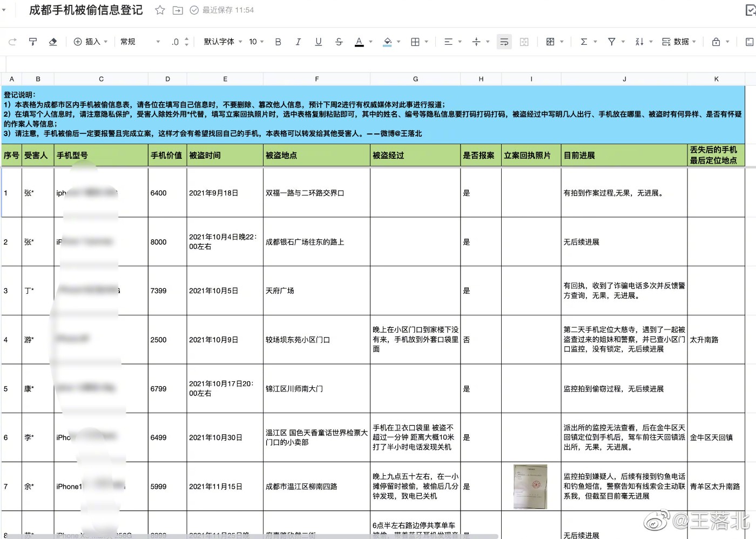
Task: Open the receipt photo thumbnail in row 7
Action: [530, 487]
